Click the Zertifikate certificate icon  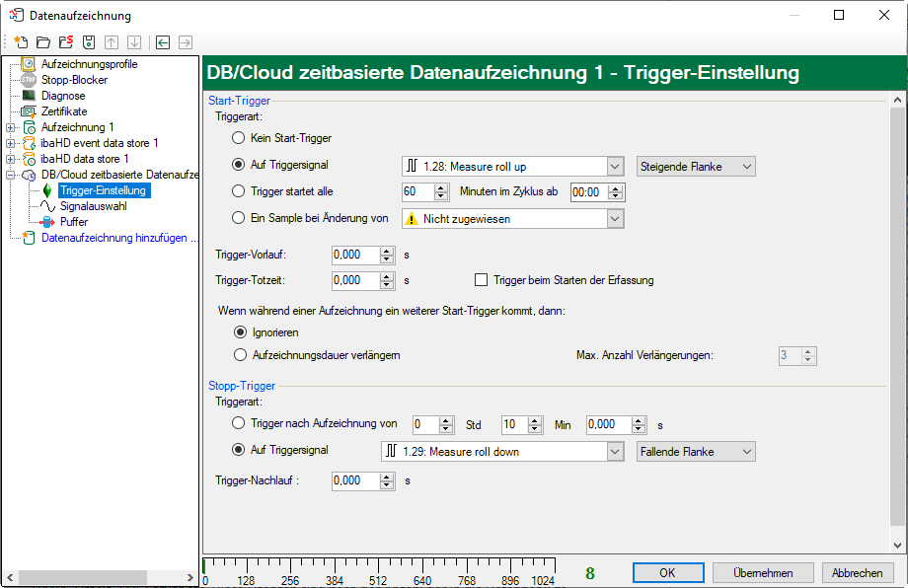(x=29, y=111)
